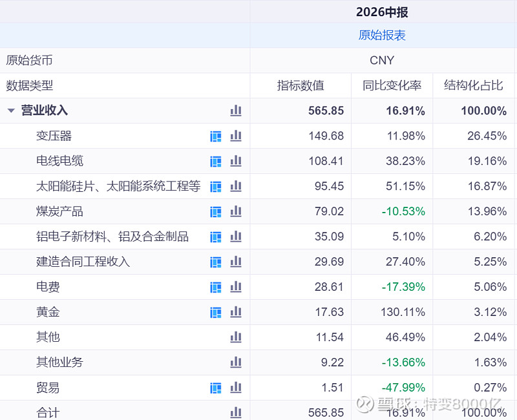
Task: Open bar chart icon for 贸易
Action: (x=236, y=387)
